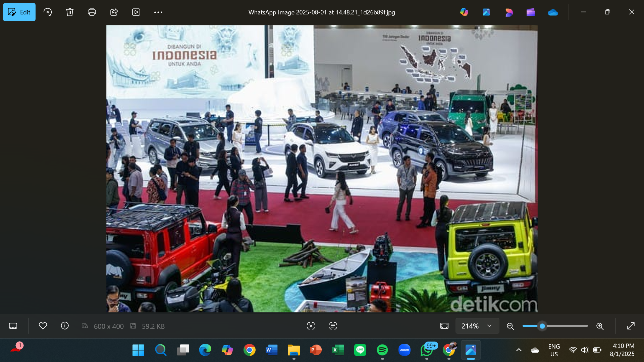Open the volume control in system tray
Screen dimensions: 644x362
[585, 350]
